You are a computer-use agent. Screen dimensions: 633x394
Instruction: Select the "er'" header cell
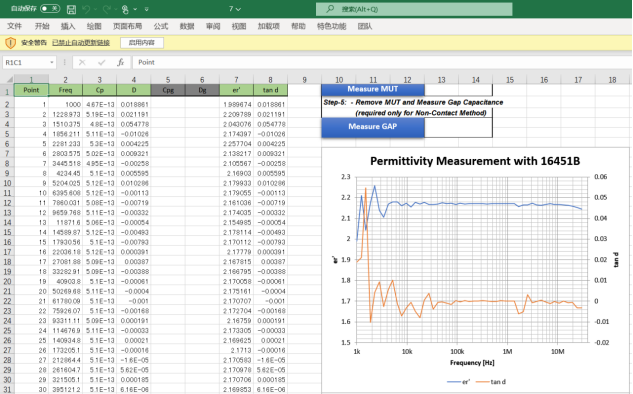pos(237,90)
